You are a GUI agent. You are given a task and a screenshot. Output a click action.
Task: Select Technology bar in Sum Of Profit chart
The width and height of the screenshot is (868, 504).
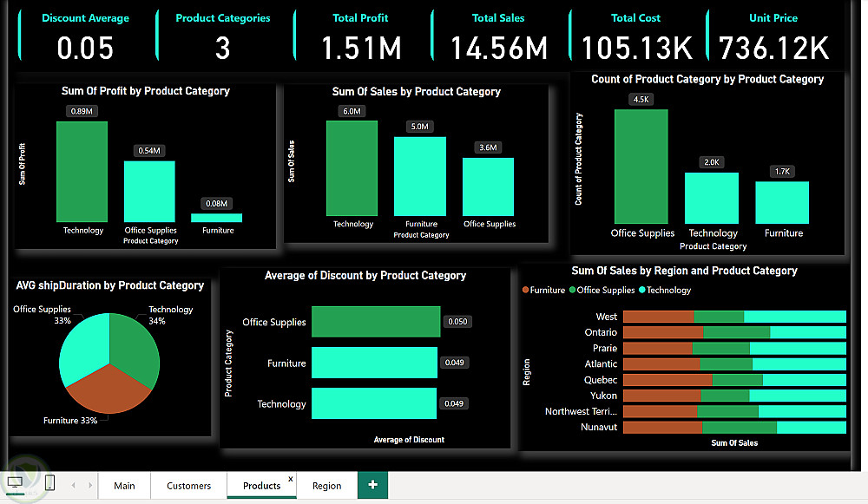click(82, 172)
